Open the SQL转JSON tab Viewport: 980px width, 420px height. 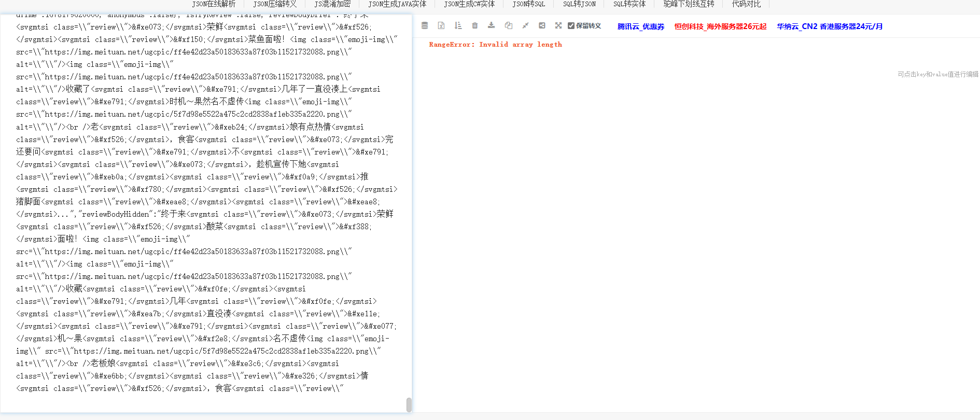(579, 4)
